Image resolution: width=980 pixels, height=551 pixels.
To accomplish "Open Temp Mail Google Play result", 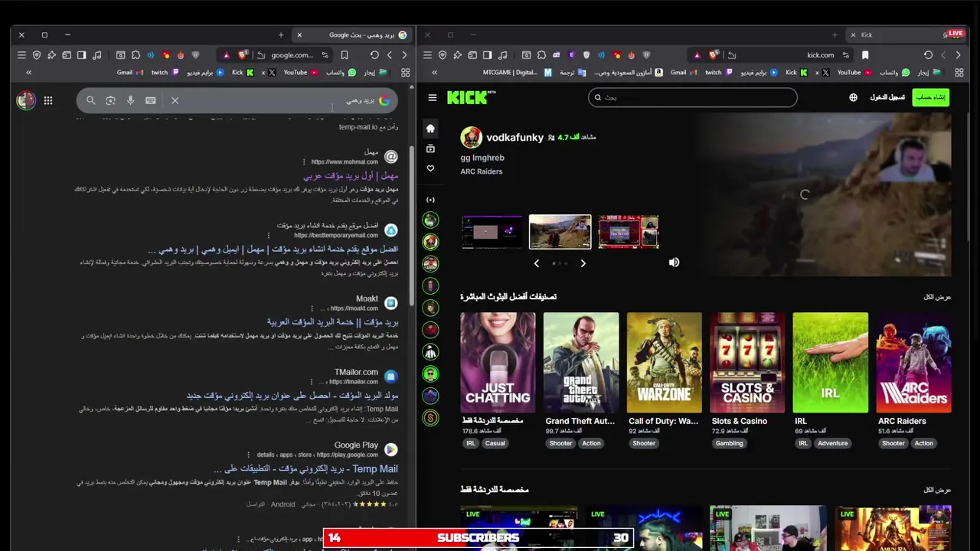I will point(306,469).
